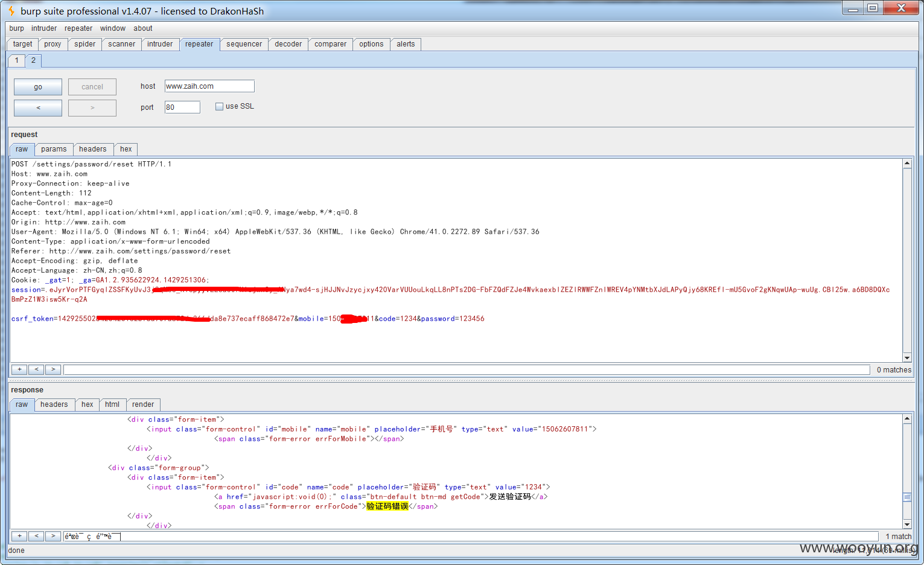Image resolution: width=924 pixels, height=565 pixels.
Task: Open the repeater menu in menu bar
Action: (78, 28)
